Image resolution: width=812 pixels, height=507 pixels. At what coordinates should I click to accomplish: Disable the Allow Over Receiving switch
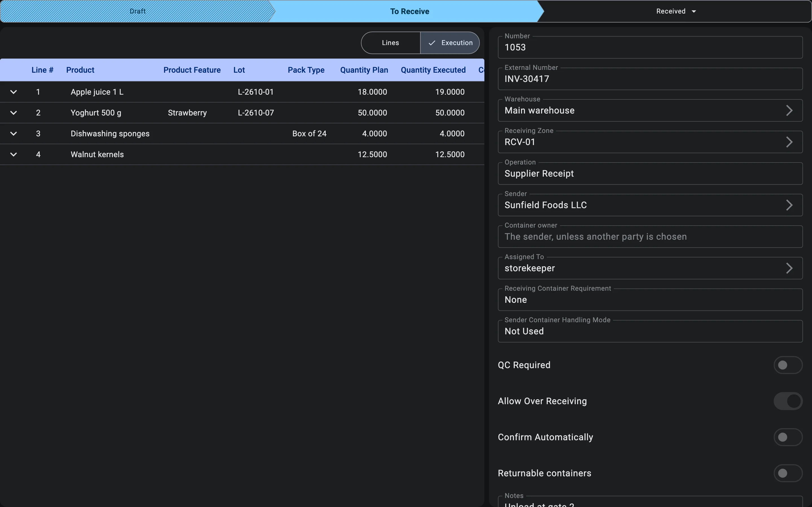coord(788,401)
